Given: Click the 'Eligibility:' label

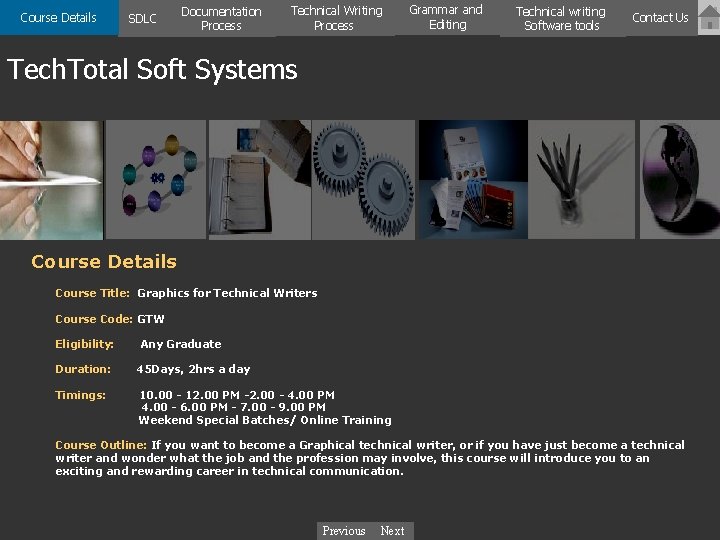Looking at the screenshot, I should pos(84,344).
